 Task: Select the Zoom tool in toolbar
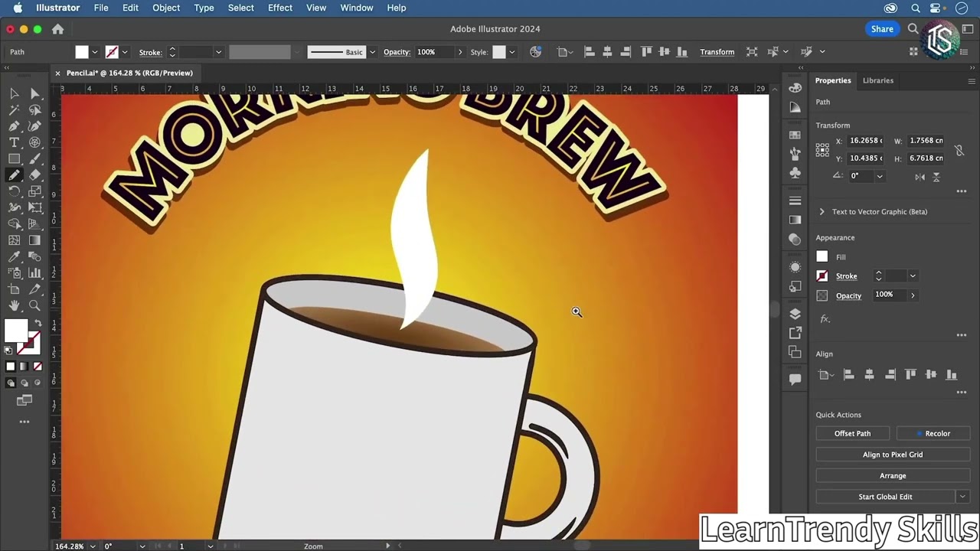[x=34, y=305]
